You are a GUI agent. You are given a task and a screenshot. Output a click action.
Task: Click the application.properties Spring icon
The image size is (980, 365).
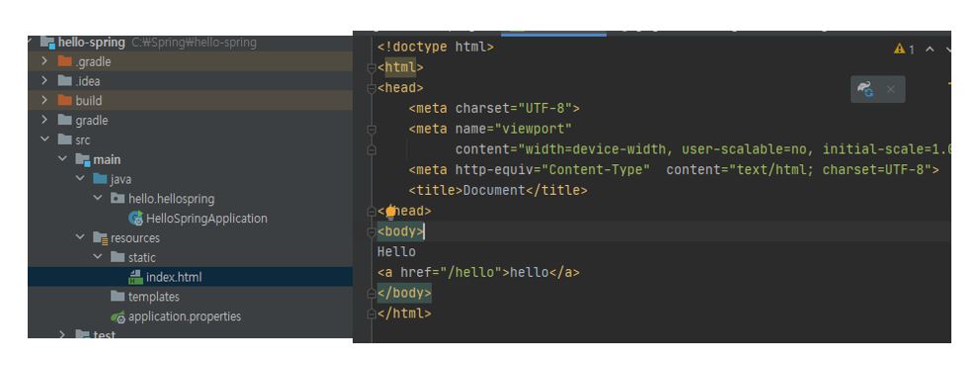[119, 317]
